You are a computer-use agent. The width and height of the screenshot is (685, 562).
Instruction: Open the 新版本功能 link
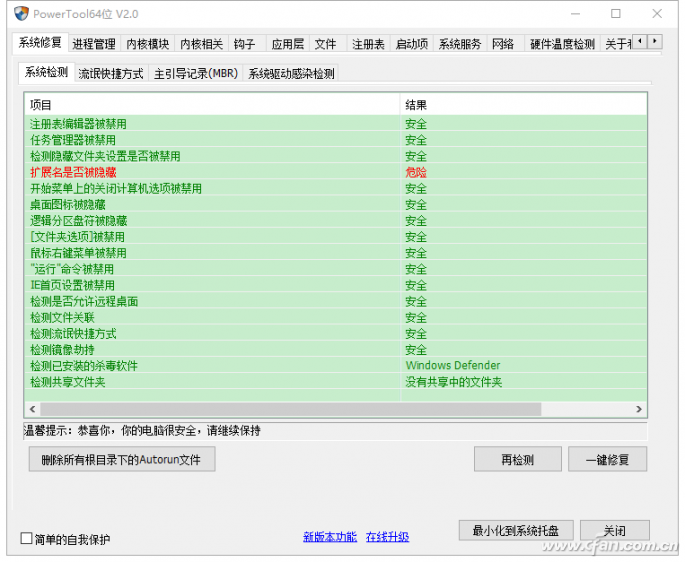point(329,537)
